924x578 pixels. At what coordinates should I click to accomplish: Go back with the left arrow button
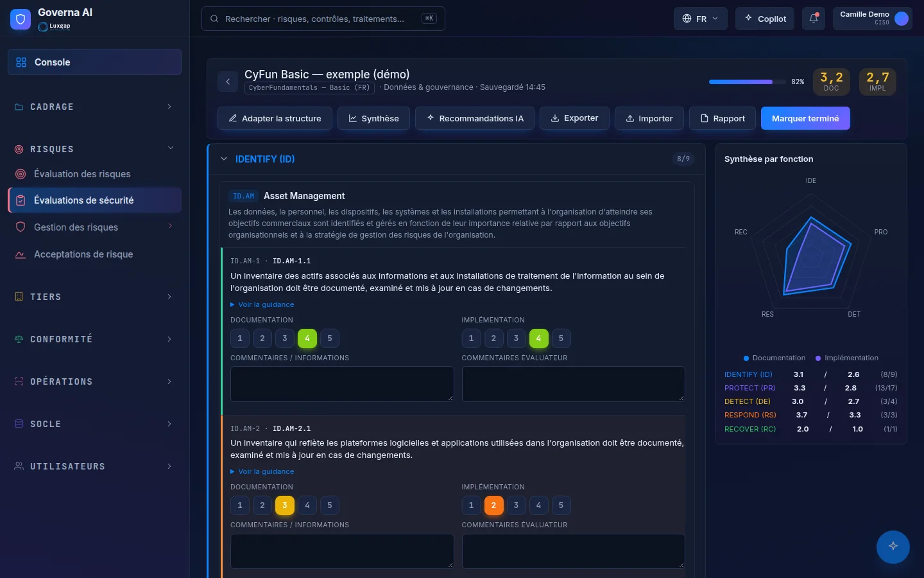tap(228, 82)
